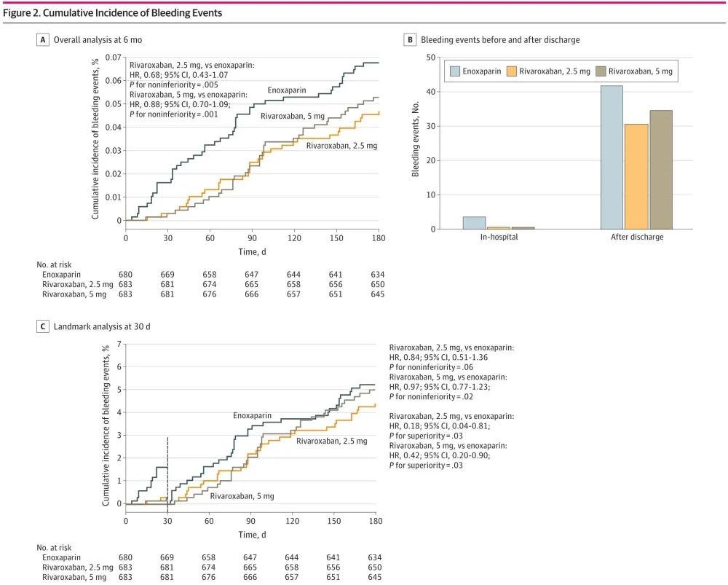This screenshot has width=728, height=585.
Task: Click the Enoxaparin after-discharge bar
Action: coord(612,157)
